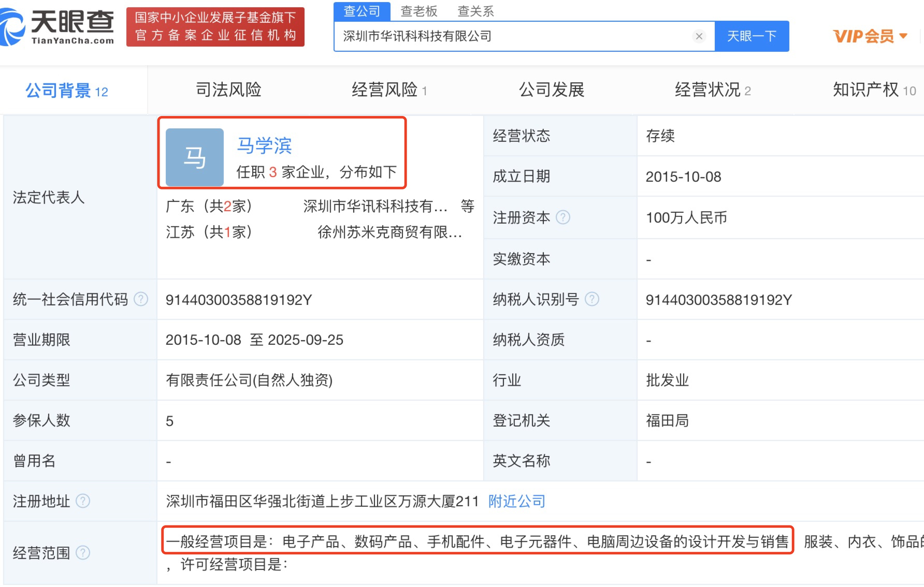
Task: Open the 知识产权 section
Action: (x=865, y=90)
